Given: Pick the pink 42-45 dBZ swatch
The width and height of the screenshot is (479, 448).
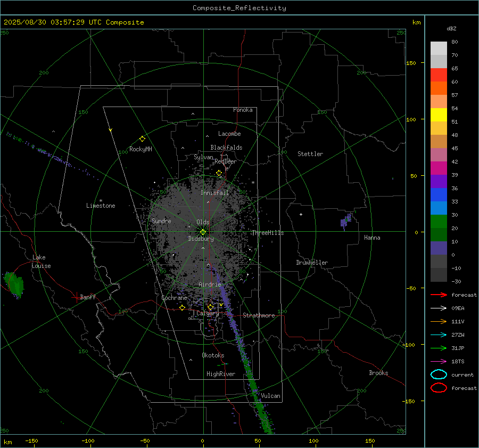Looking at the screenshot, I should pyautogui.click(x=439, y=154).
